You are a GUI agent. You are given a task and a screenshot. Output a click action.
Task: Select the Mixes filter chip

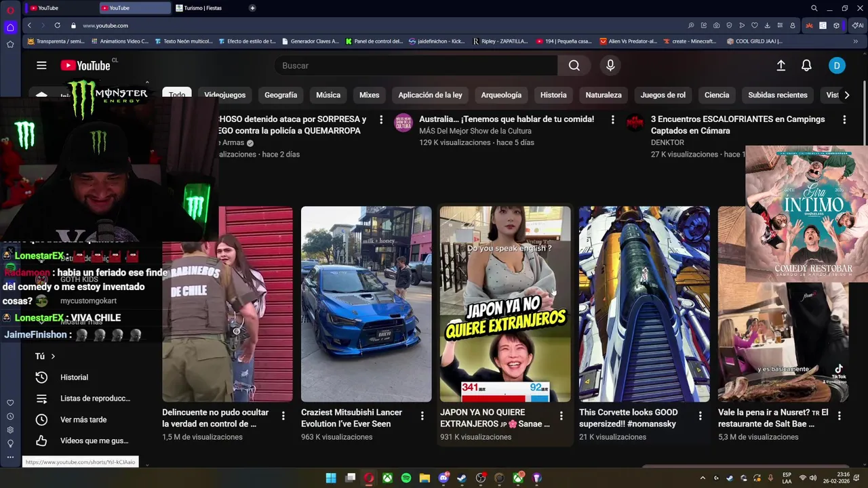[370, 95]
